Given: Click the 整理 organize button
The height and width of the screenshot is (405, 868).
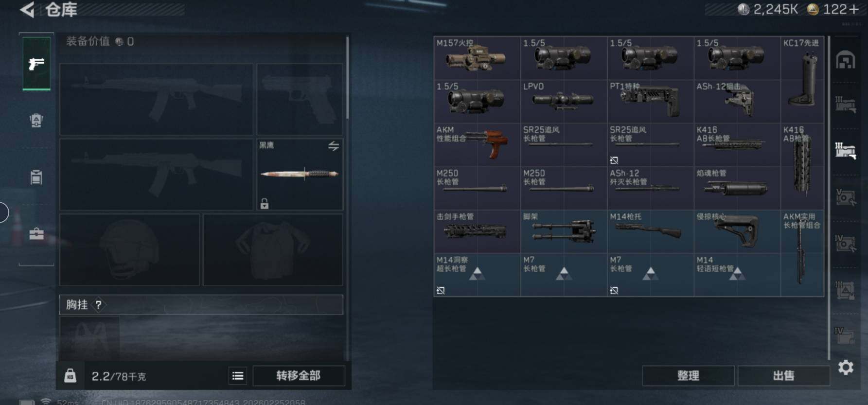Looking at the screenshot, I should pos(688,376).
